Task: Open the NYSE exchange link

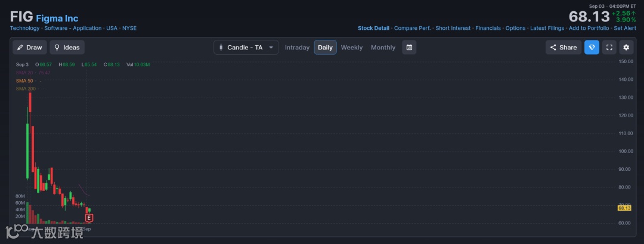Action: point(129,29)
